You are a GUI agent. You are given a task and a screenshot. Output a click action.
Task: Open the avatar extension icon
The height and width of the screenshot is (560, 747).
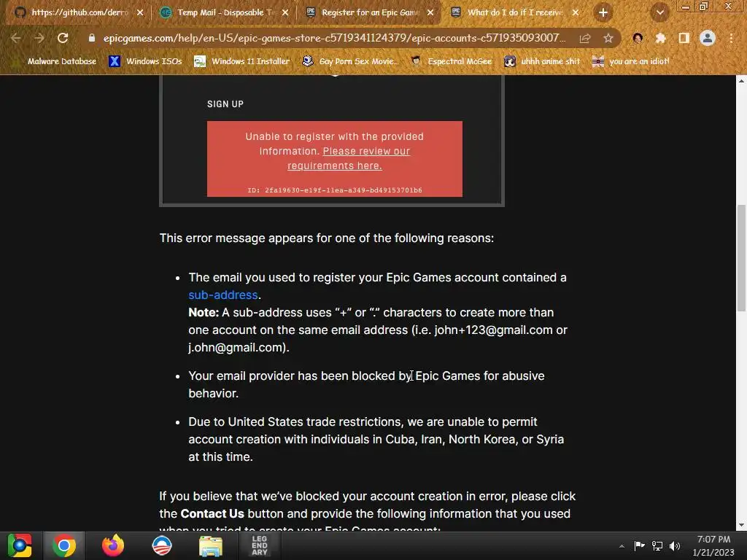pos(638,38)
